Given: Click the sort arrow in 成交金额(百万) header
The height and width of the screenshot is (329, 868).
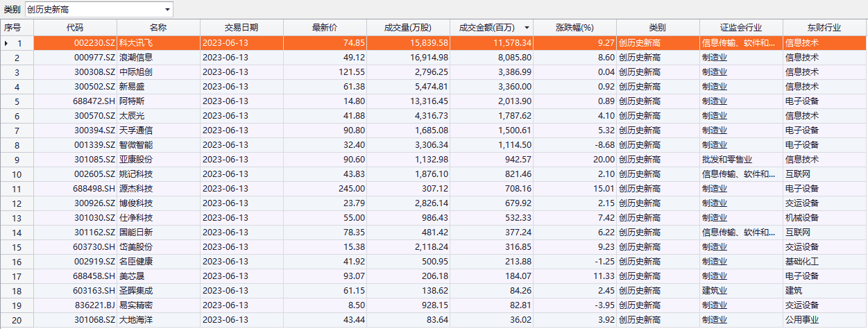Looking at the screenshot, I should [x=527, y=28].
